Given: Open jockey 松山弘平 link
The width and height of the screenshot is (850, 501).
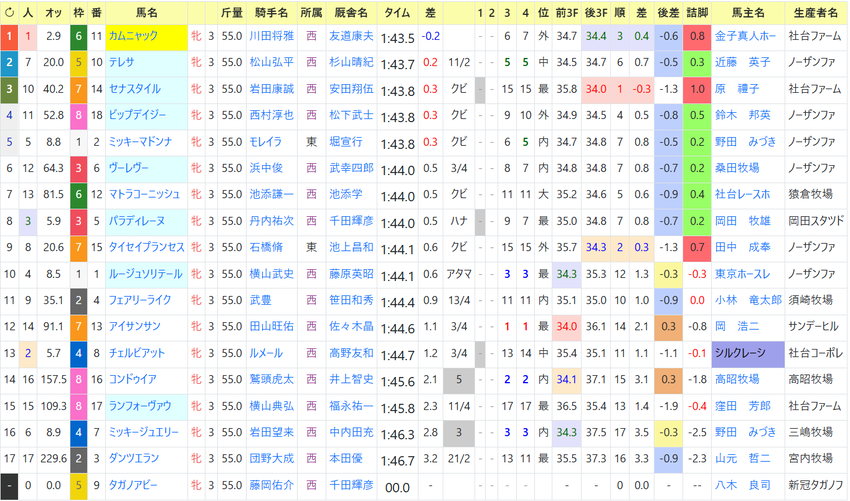Looking at the screenshot, I should coord(272,62).
